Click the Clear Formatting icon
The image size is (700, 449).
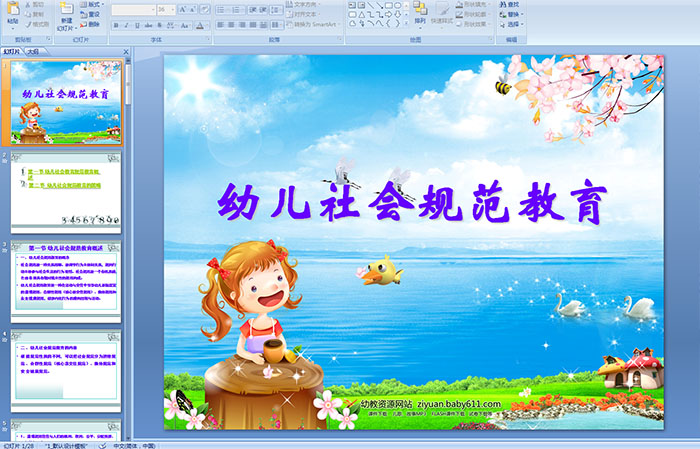coord(205,9)
